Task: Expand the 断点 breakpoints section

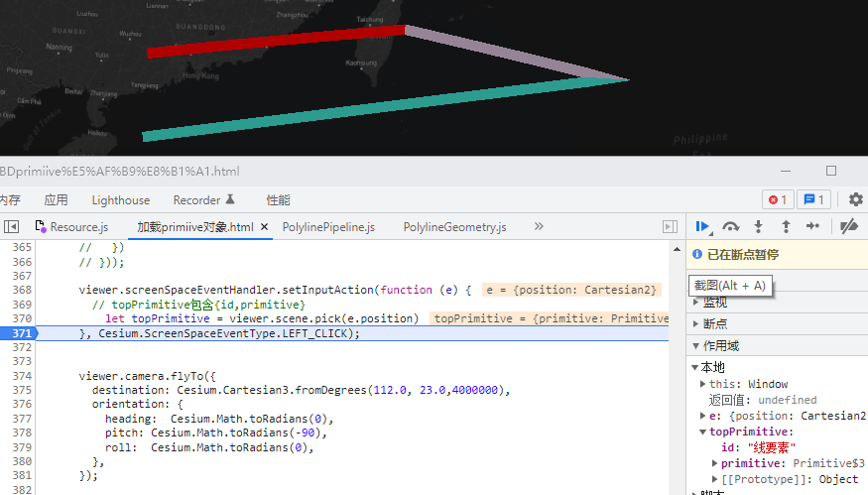Action: [715, 323]
